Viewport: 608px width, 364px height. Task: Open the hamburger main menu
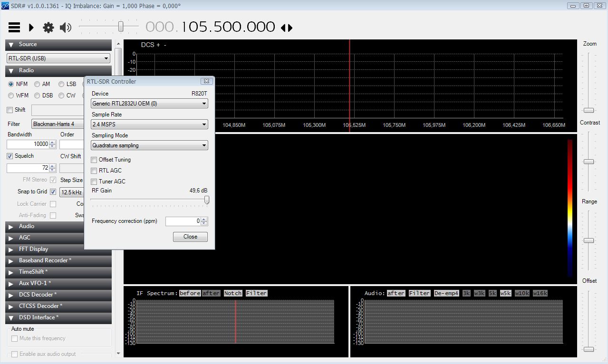tap(14, 28)
